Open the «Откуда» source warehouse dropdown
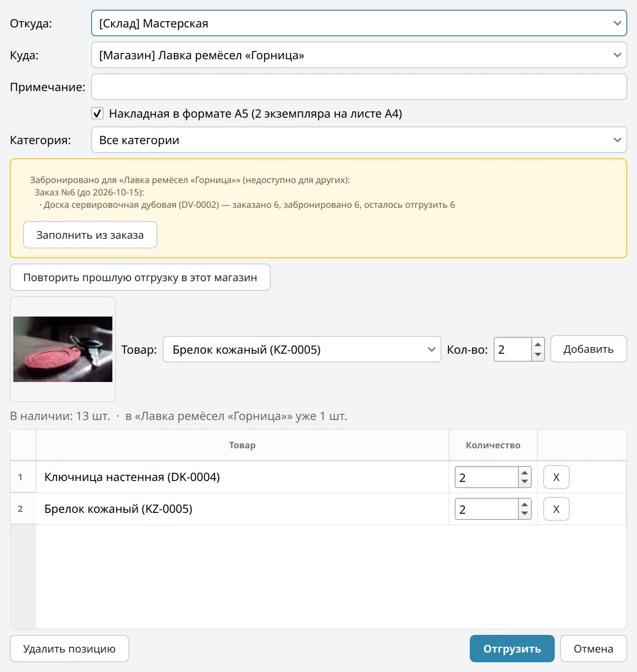This screenshot has width=637, height=672. pyautogui.click(x=359, y=23)
